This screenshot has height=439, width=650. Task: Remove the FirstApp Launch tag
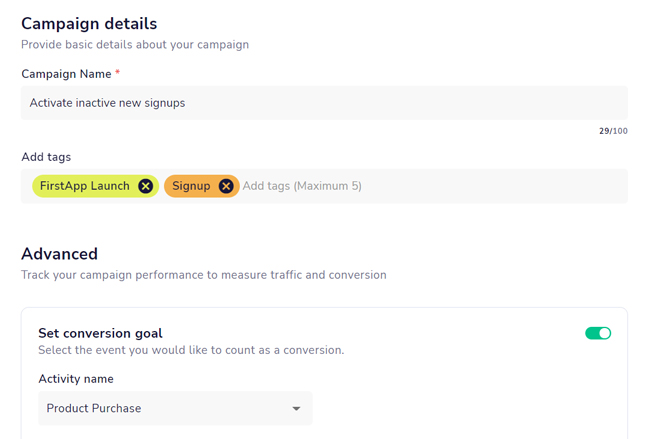(x=146, y=186)
